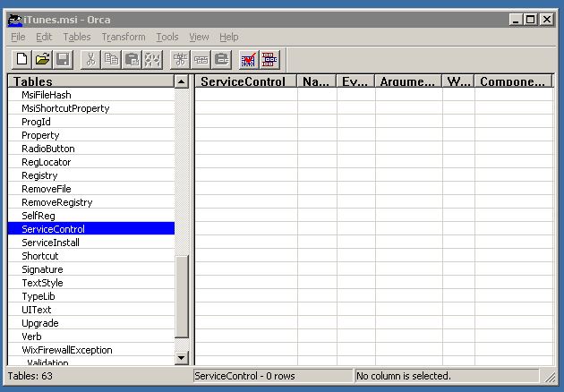Click 'No column is selected.' status pane
Screen dimensions: 564x392
(x=447, y=376)
